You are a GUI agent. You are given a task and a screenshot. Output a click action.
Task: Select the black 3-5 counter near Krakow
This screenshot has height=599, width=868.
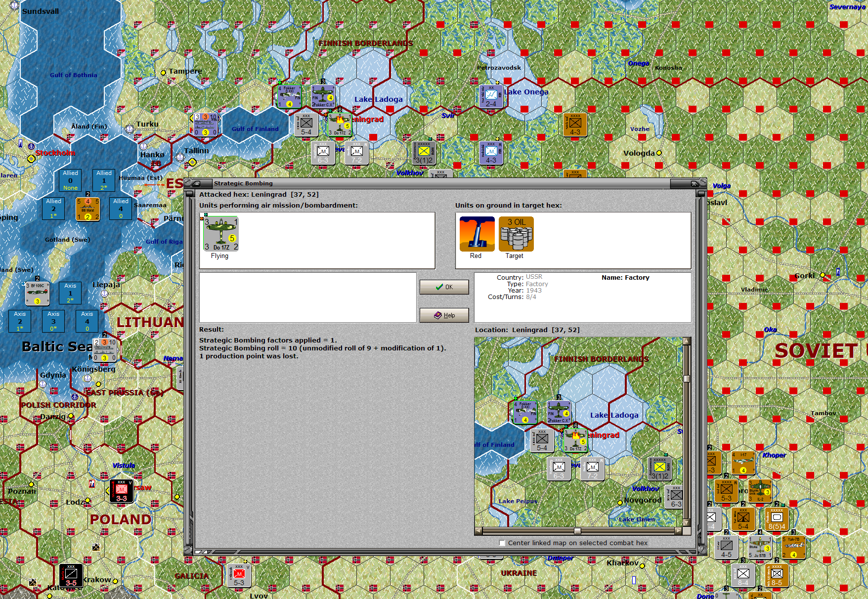71,575
